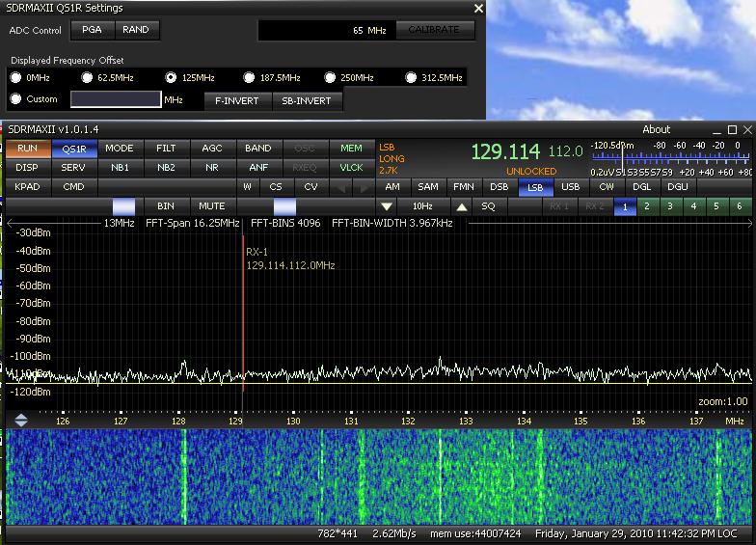Viewport: 756px width, 545px height.
Task: Toggle the RAND ADC control
Action: [136, 30]
